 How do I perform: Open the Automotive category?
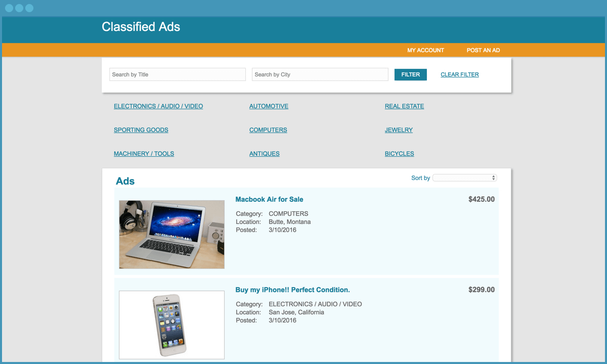pos(269,106)
